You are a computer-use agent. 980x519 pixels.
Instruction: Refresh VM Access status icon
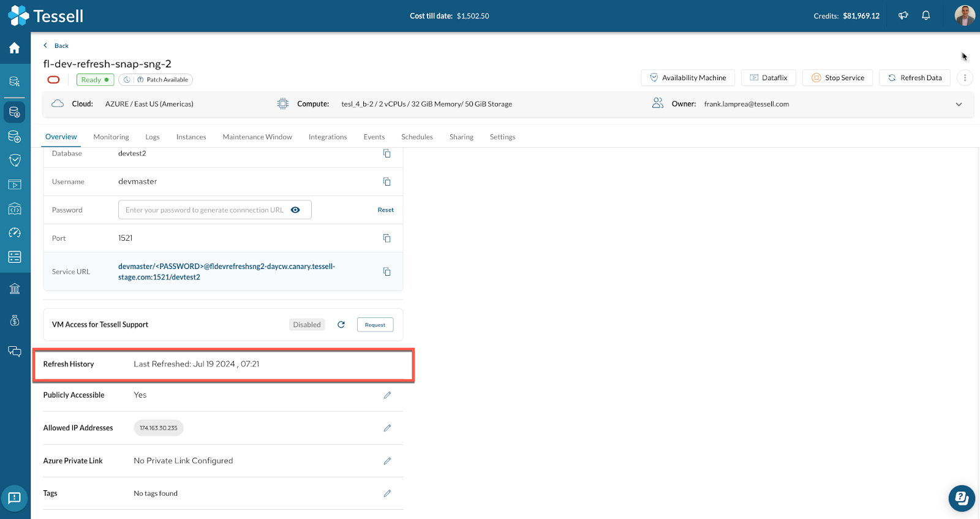(341, 325)
